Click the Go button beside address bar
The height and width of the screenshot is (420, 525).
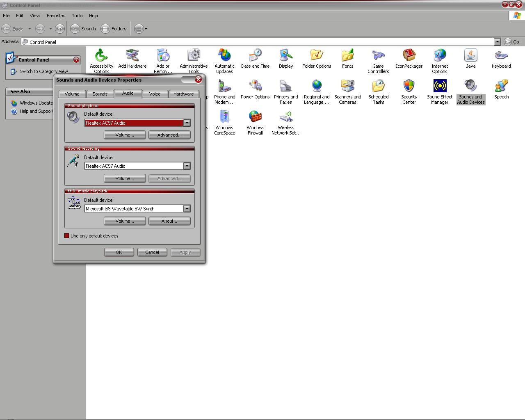(x=511, y=42)
